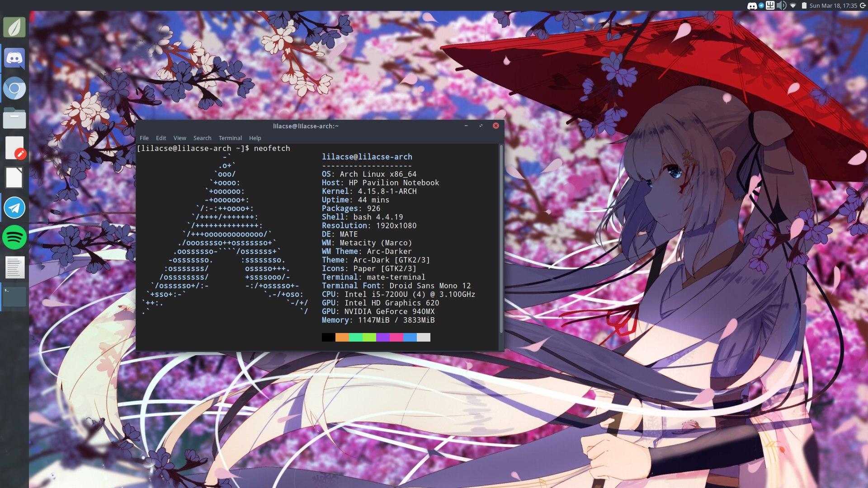This screenshot has width=868, height=488.
Task: Click the purple color block in neofetch output
Action: point(383,337)
